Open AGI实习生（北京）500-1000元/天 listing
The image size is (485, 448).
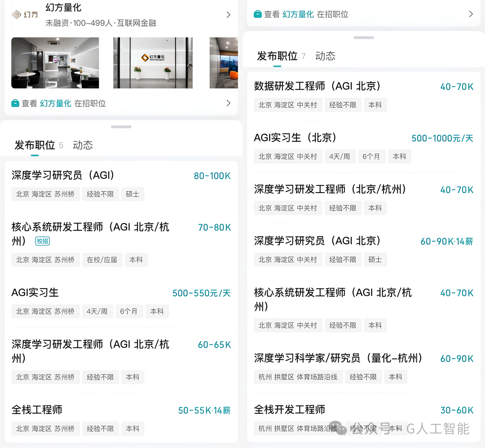coord(364,147)
